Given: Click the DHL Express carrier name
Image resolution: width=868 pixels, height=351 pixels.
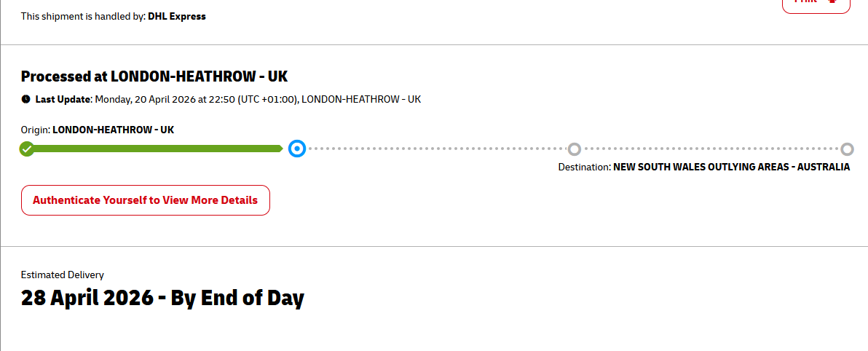Looking at the screenshot, I should click(177, 16).
